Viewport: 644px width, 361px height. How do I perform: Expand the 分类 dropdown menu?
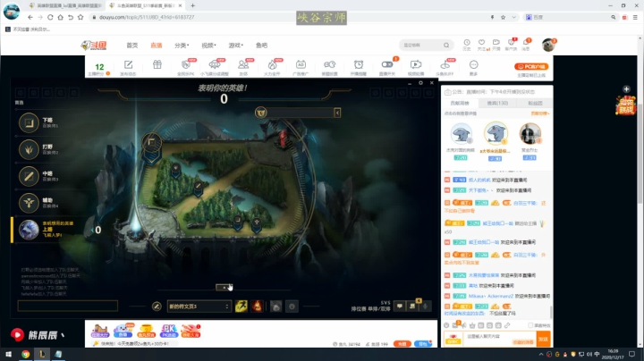point(182,45)
